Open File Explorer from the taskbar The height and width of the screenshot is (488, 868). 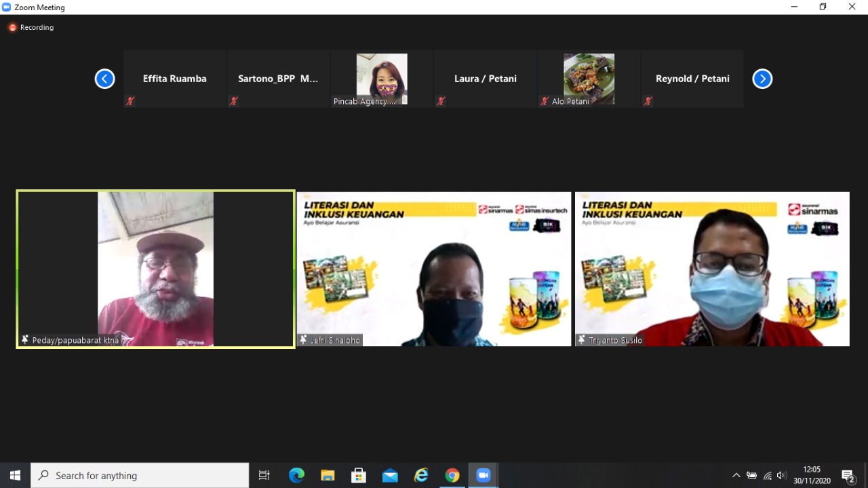click(328, 475)
